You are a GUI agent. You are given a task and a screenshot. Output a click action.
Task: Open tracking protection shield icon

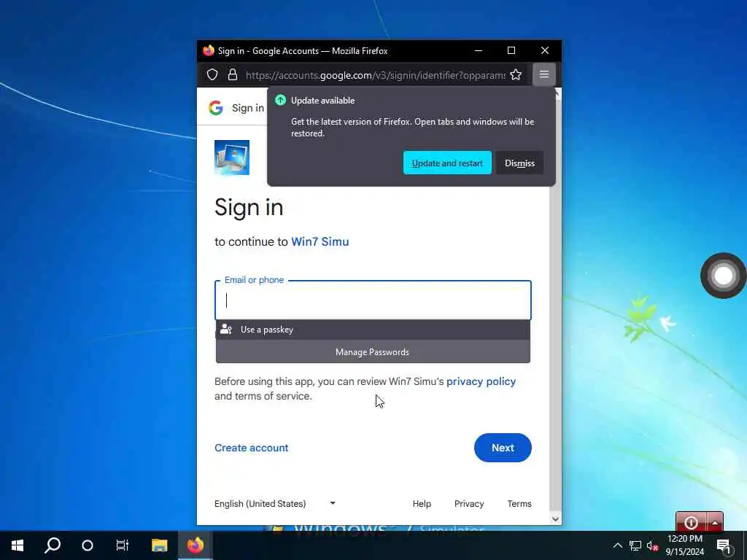212,75
